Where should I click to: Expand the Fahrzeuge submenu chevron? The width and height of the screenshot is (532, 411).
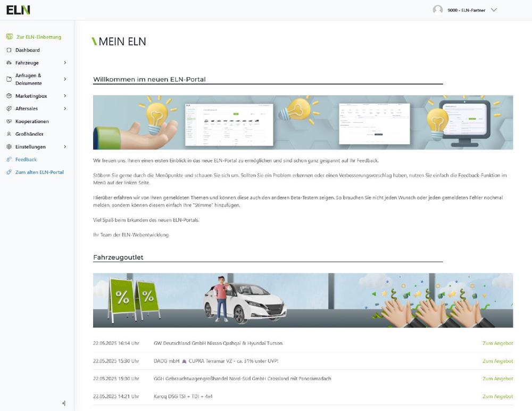click(65, 63)
